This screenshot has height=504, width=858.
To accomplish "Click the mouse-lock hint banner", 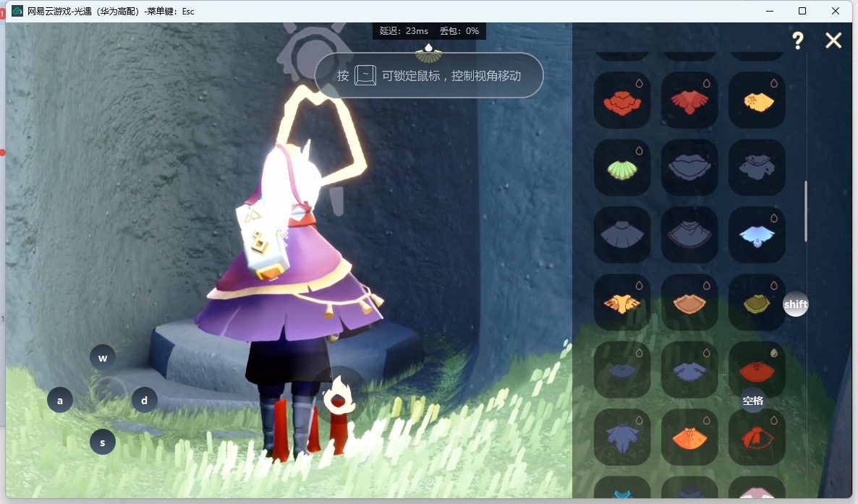I will tap(429, 75).
